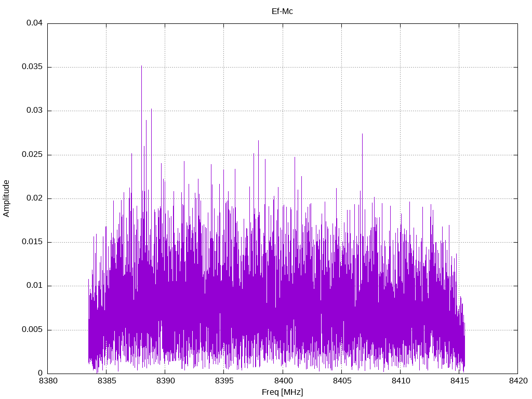Select the y-axis tick label 0.02
This screenshot has width=532, height=399.
35,198
